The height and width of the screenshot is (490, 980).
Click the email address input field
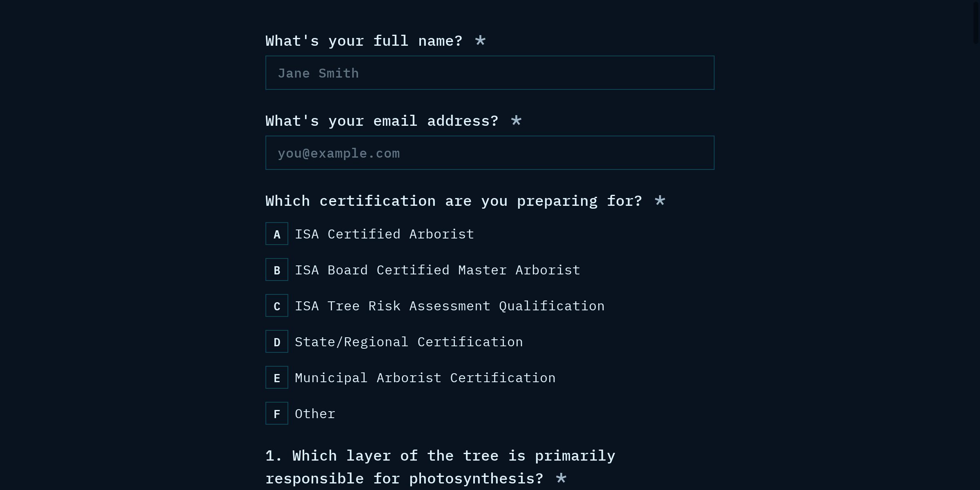pyautogui.click(x=490, y=153)
